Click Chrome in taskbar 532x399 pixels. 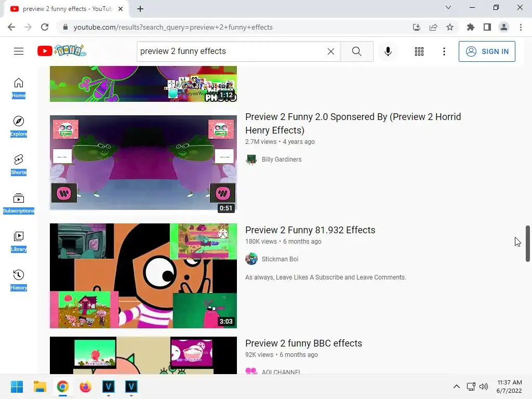[62, 387]
